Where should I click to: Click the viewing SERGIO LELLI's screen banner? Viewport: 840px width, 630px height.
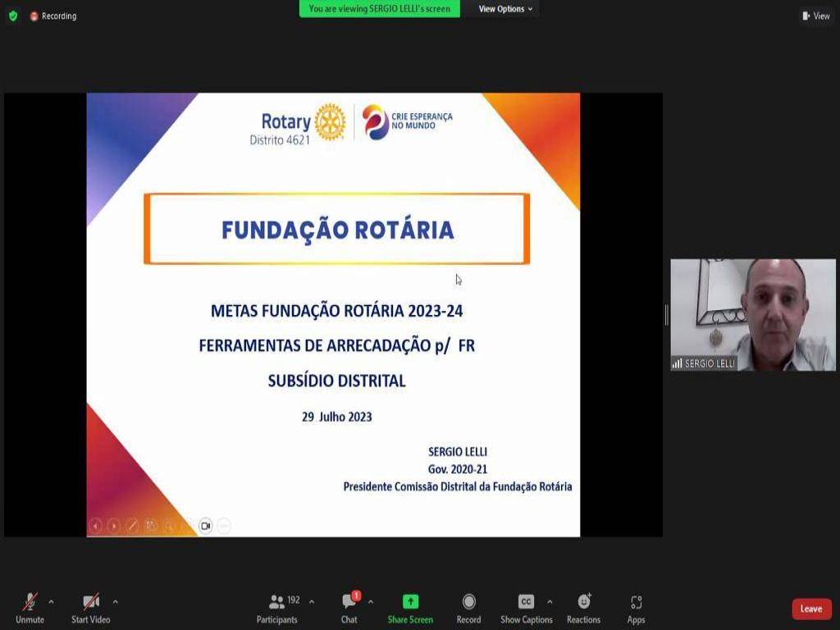380,9
